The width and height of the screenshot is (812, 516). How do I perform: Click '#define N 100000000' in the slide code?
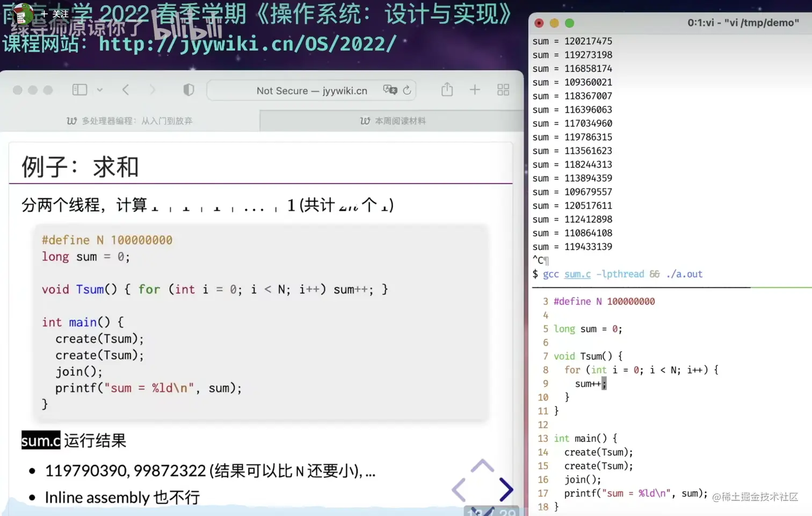[x=107, y=240]
